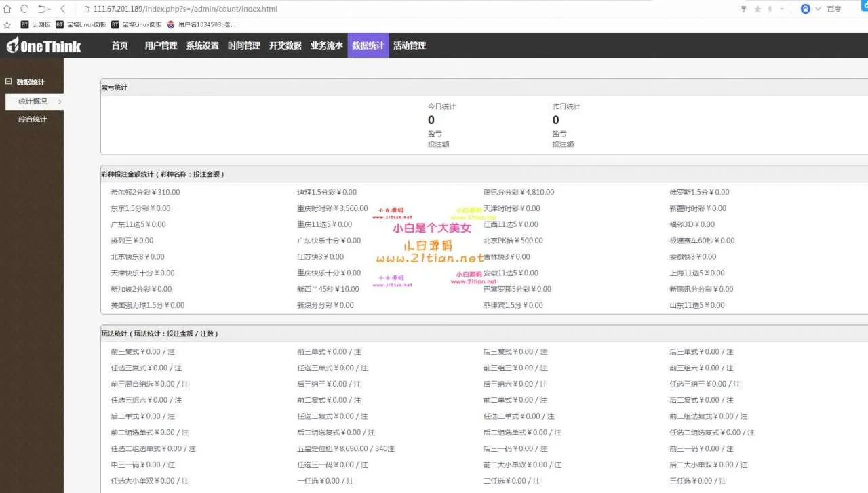The image size is (868, 493).
Task: Open the 活动管理 menu
Action: tap(410, 45)
